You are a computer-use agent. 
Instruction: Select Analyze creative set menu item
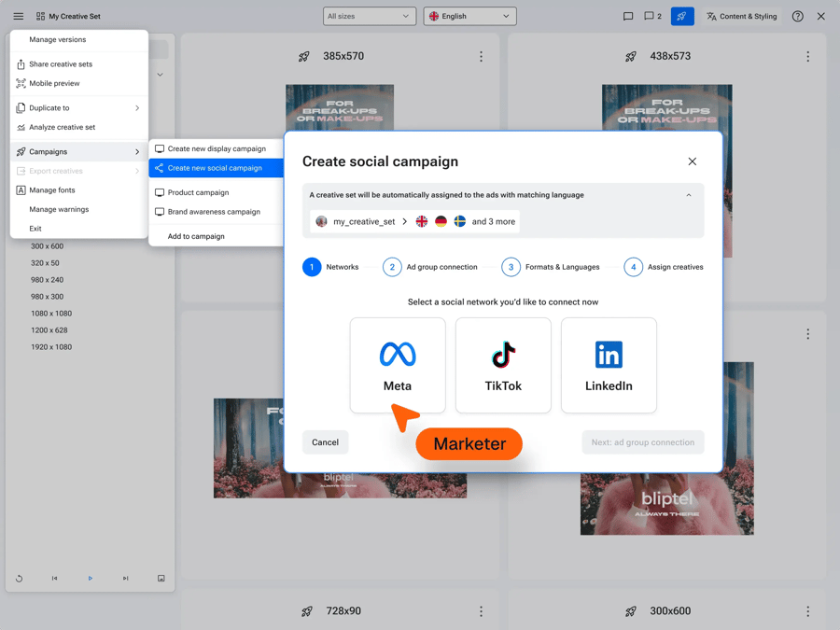point(62,127)
